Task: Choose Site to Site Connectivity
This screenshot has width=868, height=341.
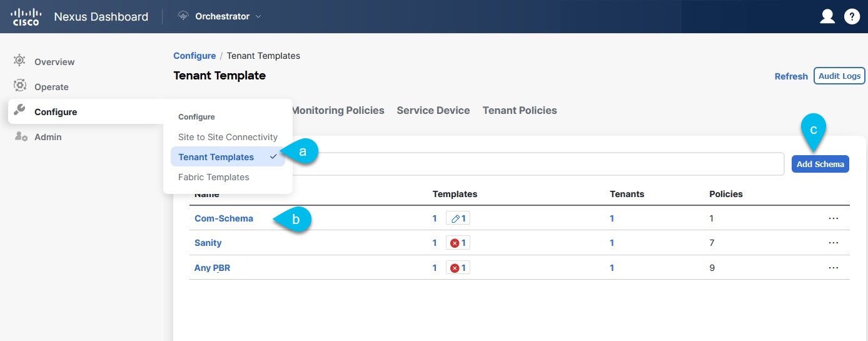Action: tap(228, 137)
